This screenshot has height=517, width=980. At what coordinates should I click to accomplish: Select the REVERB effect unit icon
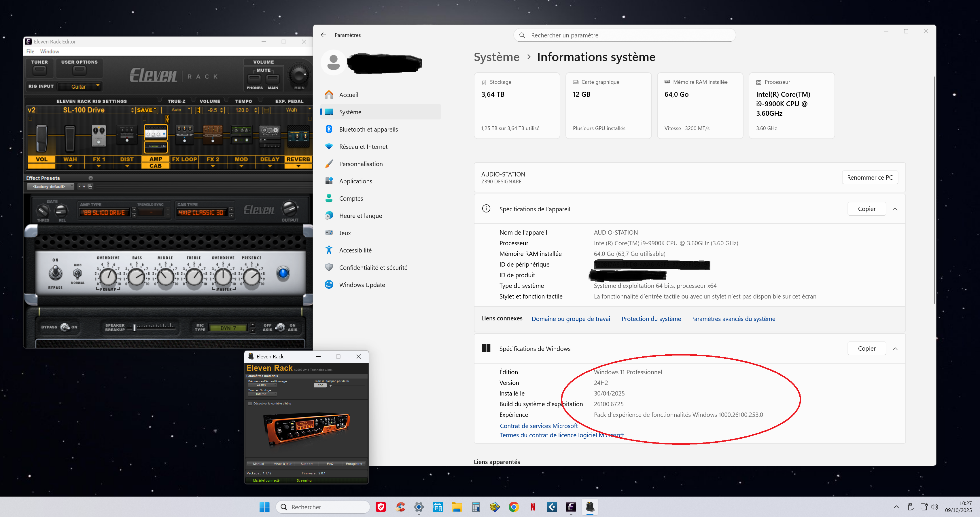pyautogui.click(x=298, y=137)
